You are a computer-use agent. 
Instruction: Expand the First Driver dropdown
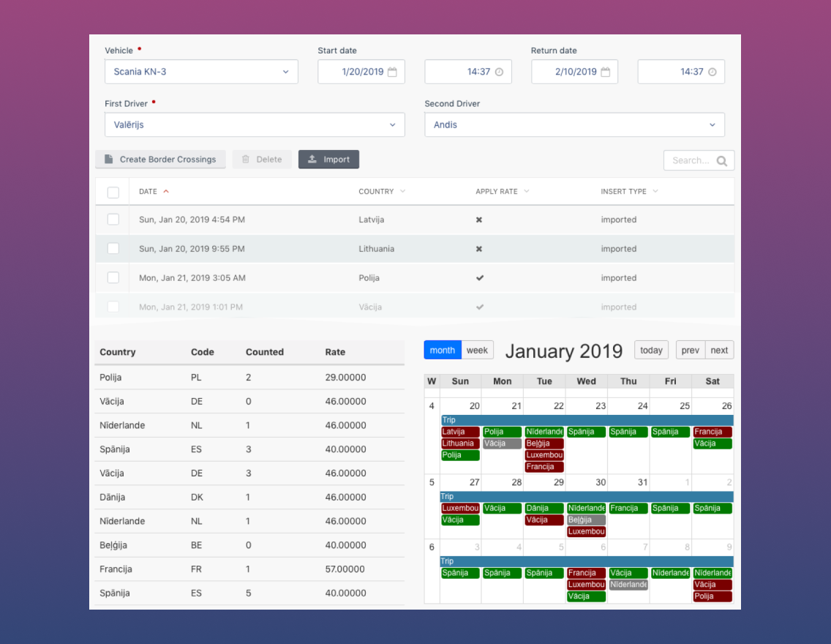(255, 125)
